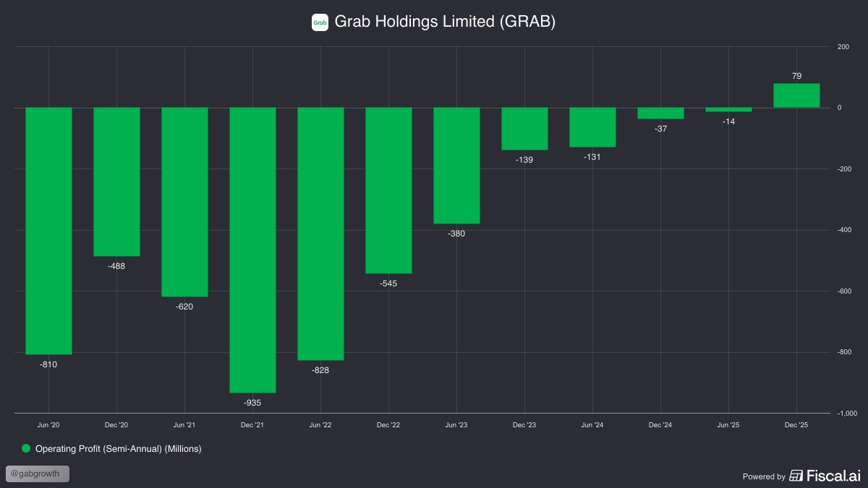Select the Jun '24 bar
This screenshot has height=488, width=868.
pyautogui.click(x=592, y=127)
